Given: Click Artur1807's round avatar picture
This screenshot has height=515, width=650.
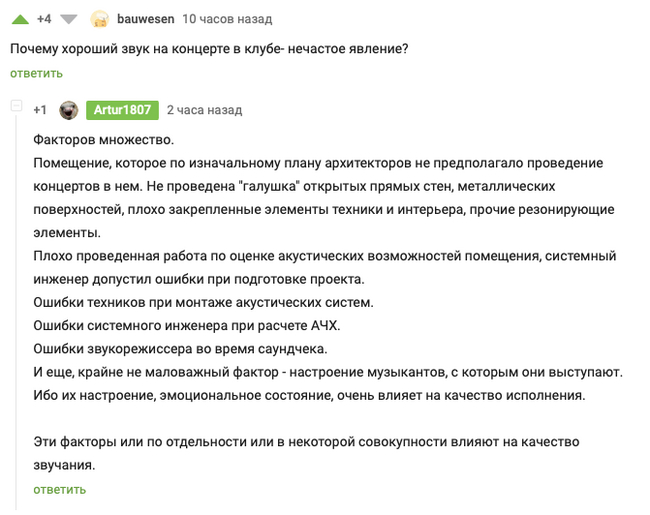Looking at the screenshot, I should (68, 110).
